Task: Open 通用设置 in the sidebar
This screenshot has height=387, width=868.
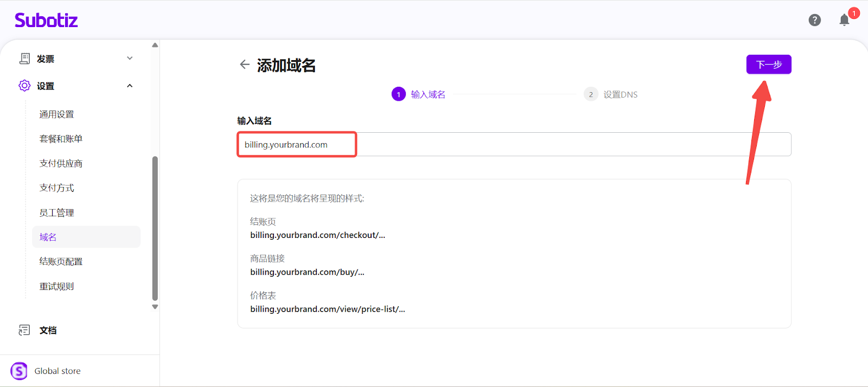Action: (x=56, y=114)
